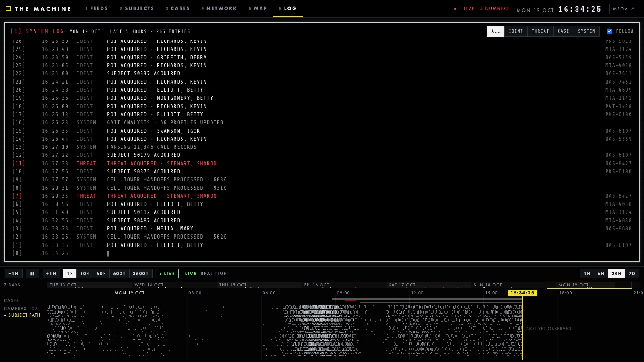Select entry POI Acquired Swanson, Igor
The height and width of the screenshot is (362, 644).
point(322,131)
